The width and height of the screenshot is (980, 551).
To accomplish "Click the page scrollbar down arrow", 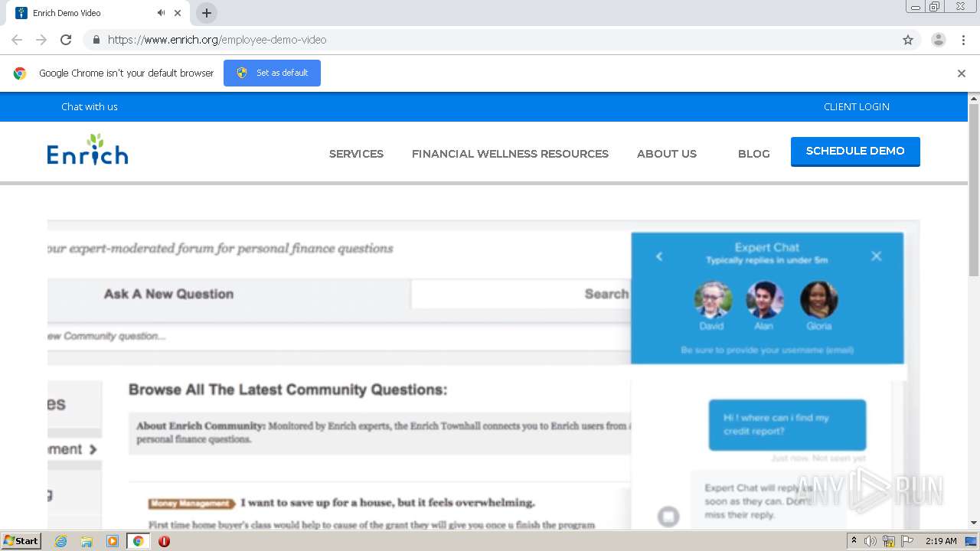I will pyautogui.click(x=974, y=523).
